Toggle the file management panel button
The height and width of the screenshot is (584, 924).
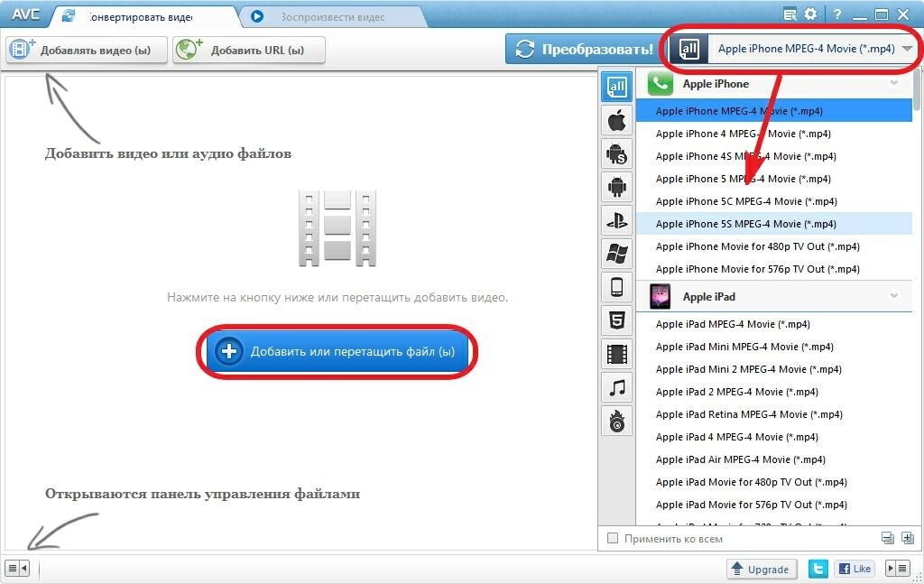click(17, 569)
